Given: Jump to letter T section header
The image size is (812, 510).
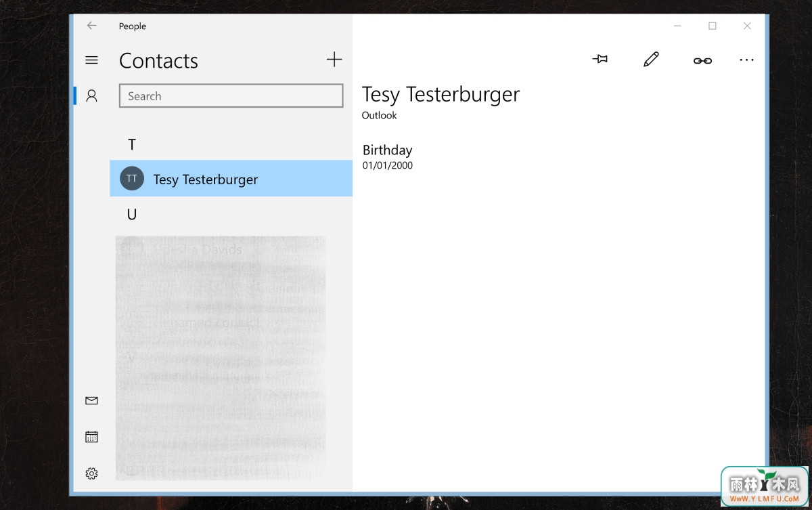Looking at the screenshot, I should (132, 144).
